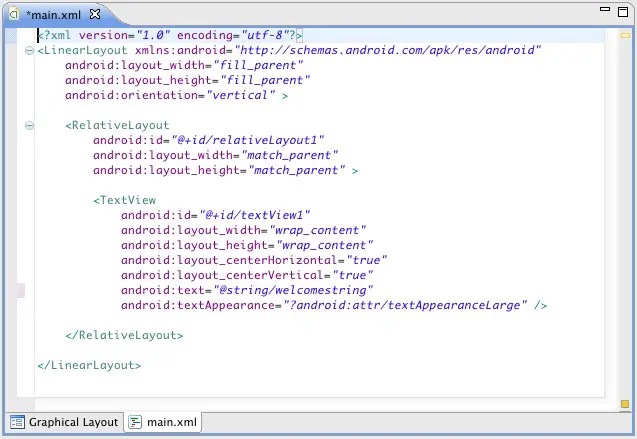The image size is (637, 439).
Task: Click the margin marker beside the android:text line
Action: (21, 290)
